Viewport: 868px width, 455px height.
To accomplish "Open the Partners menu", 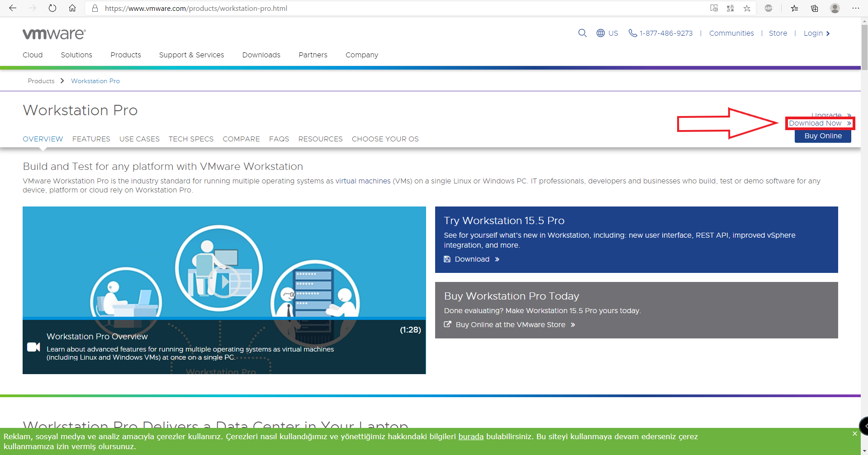I will 313,55.
